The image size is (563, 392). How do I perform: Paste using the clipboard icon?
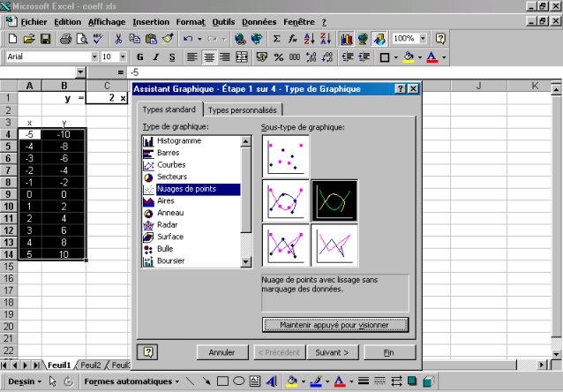coord(151,39)
